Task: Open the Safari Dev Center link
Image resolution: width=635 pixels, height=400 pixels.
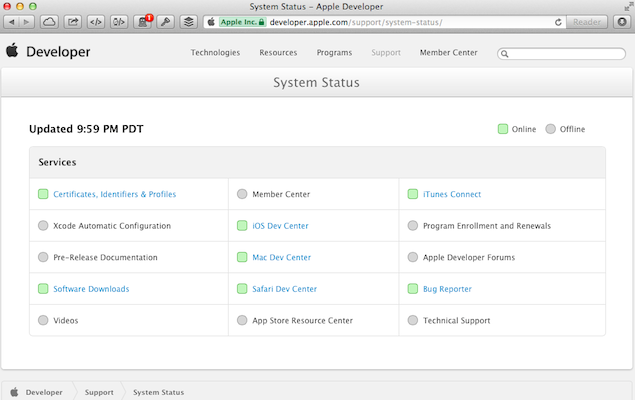Action: pos(284,289)
